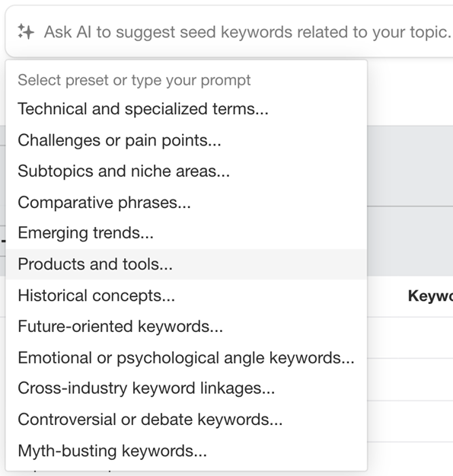
Task: Click empty table row under Keyword header
Action: point(410,337)
